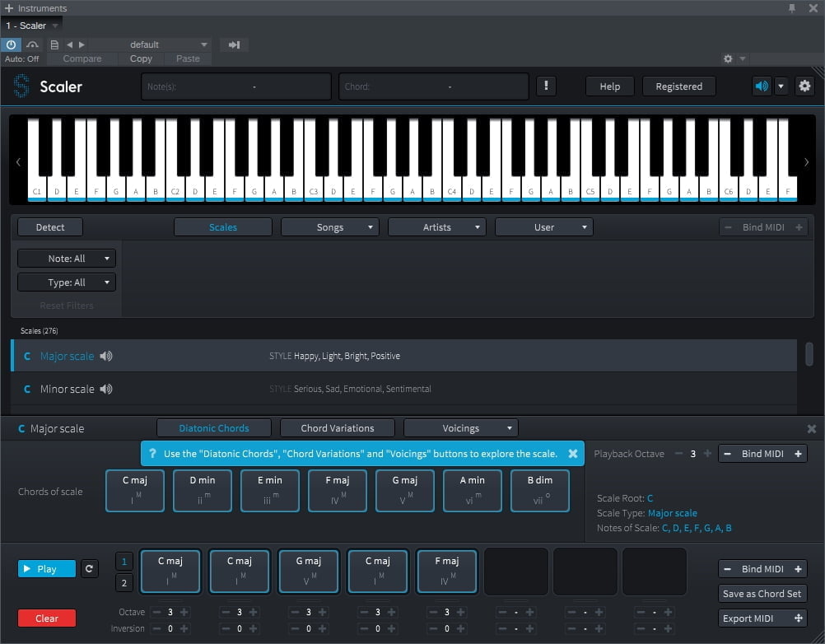Select progression pattern 2
The height and width of the screenshot is (644, 825).
click(x=124, y=583)
